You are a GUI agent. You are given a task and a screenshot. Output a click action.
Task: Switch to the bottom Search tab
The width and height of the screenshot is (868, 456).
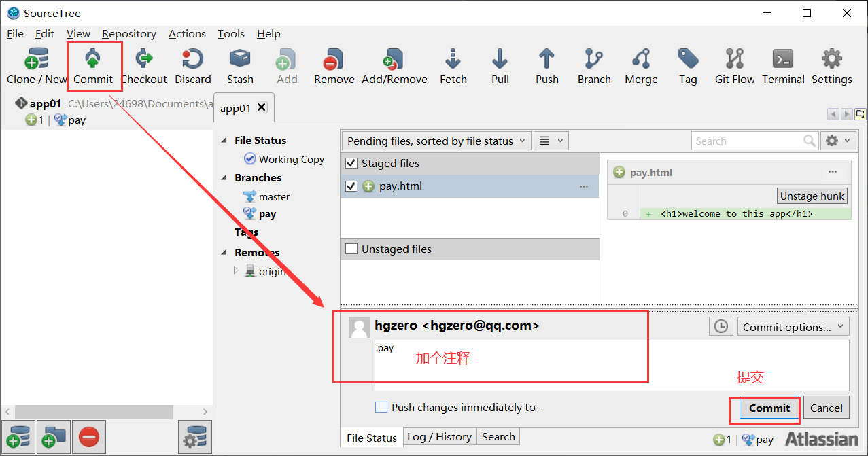(x=498, y=437)
